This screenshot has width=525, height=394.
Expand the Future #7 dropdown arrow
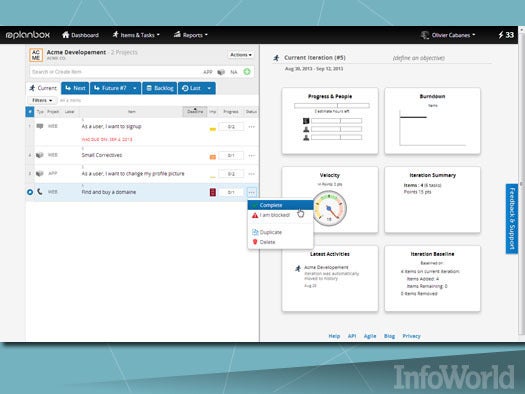coord(135,88)
